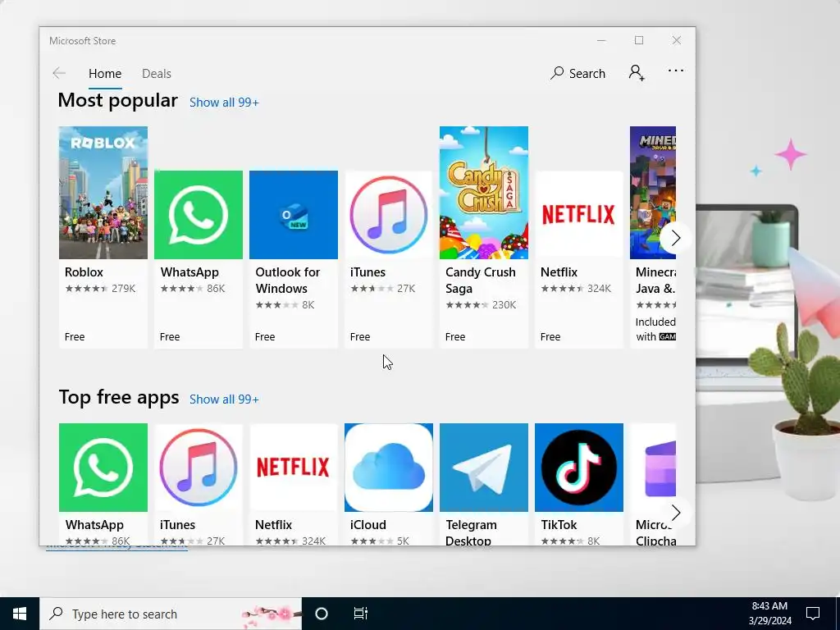This screenshot has height=630, width=840.
Task: Open Search in Microsoft Store
Action: (x=577, y=73)
